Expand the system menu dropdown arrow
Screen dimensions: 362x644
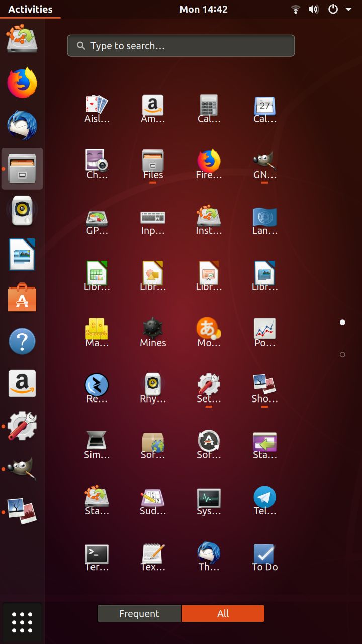348,9
